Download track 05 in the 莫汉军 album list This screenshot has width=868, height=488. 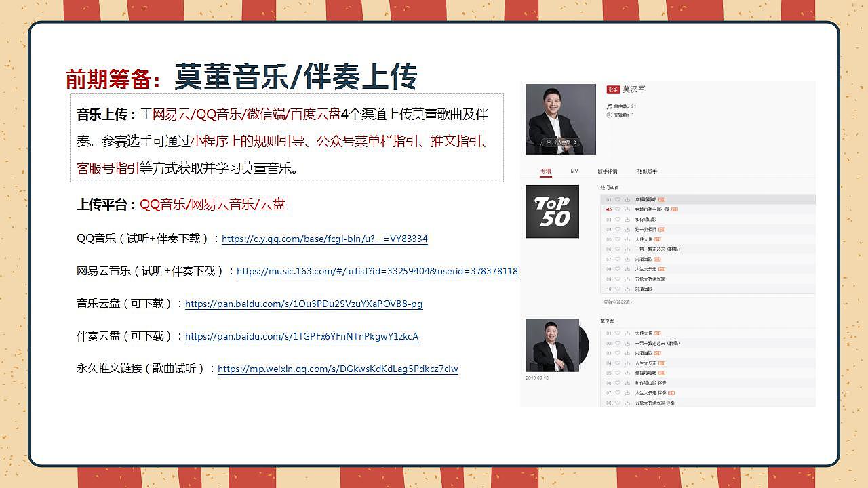pos(627,373)
